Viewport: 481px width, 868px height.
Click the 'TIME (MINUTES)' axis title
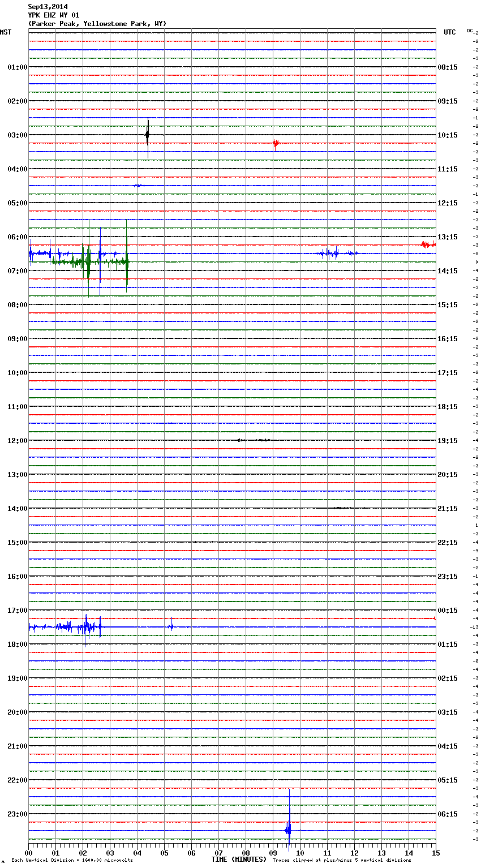point(239,860)
